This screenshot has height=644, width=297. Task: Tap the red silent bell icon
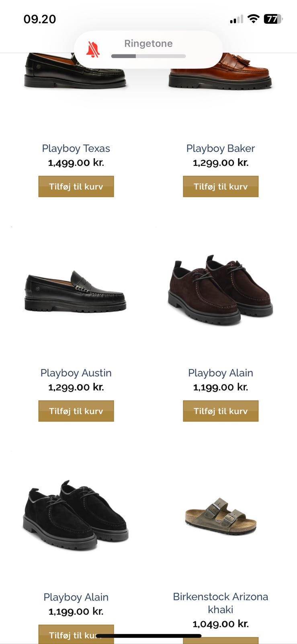93,50
